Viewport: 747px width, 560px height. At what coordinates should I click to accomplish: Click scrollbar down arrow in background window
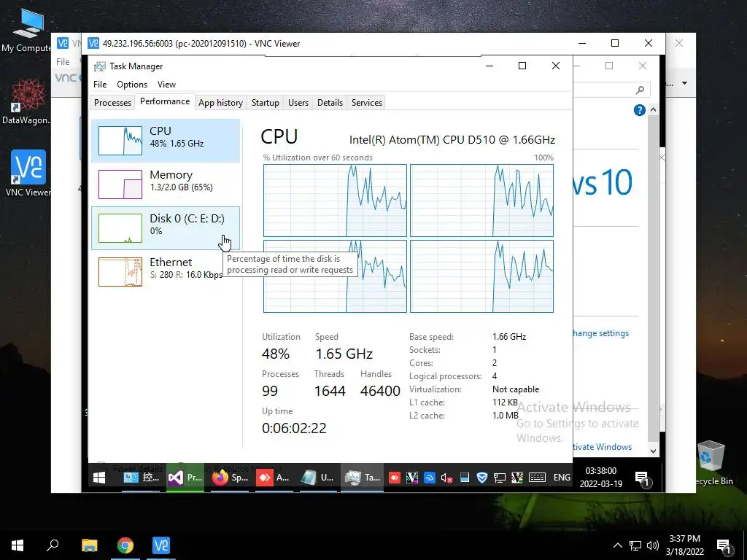[x=653, y=451]
